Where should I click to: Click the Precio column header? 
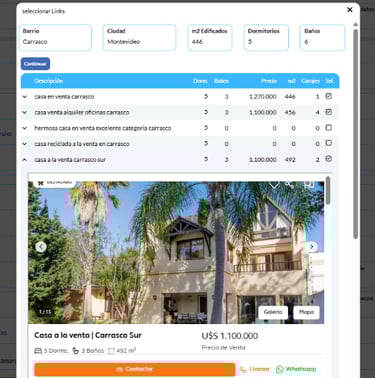click(269, 81)
